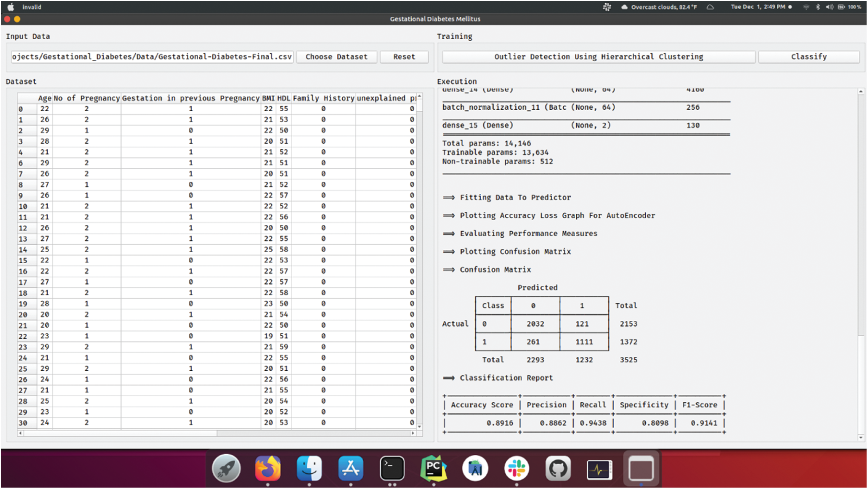
Task: Open the App Store from the dock
Action: pyautogui.click(x=351, y=469)
